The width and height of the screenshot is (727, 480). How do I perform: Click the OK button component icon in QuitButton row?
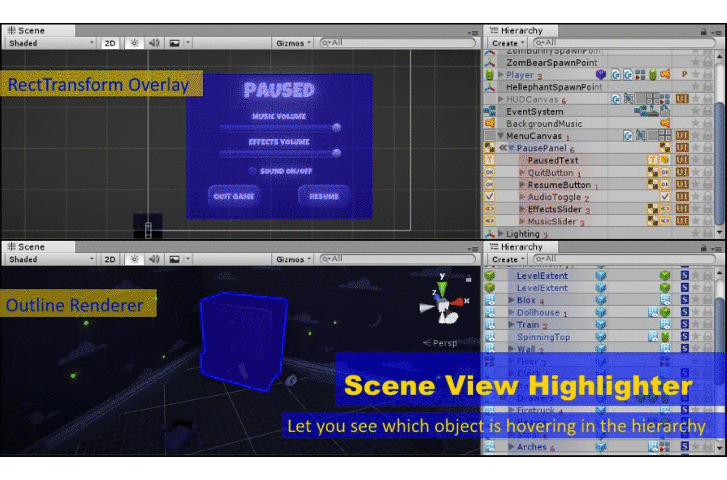[x=665, y=172]
